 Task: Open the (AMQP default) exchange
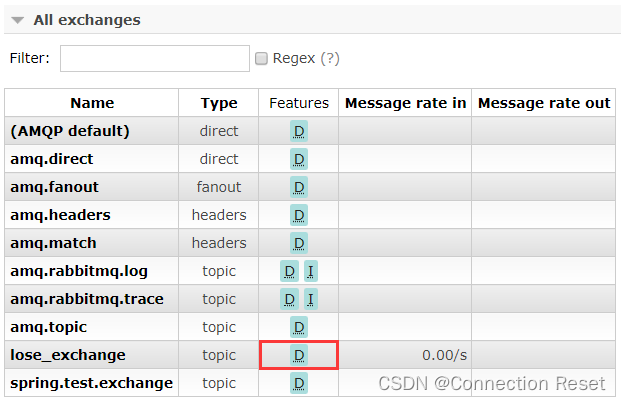[x=70, y=131]
